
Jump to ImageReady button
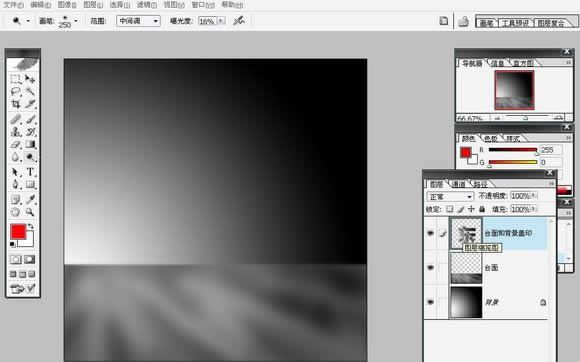click(x=23, y=288)
